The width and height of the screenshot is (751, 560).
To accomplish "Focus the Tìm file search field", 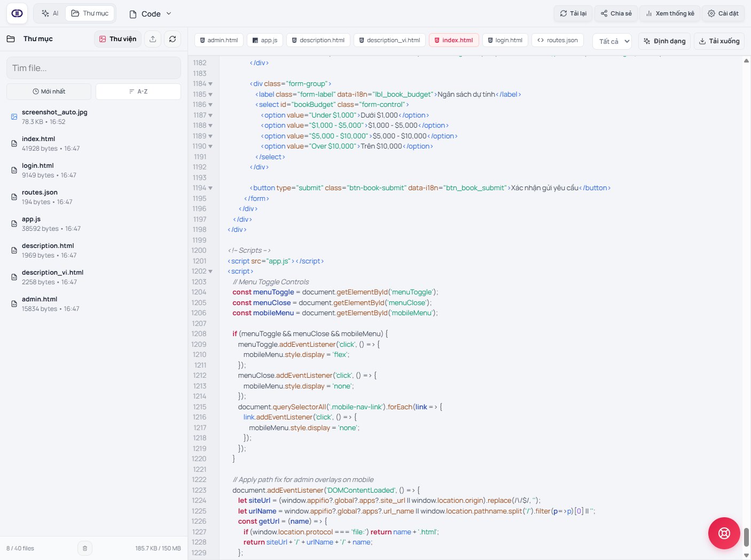I will [x=93, y=68].
